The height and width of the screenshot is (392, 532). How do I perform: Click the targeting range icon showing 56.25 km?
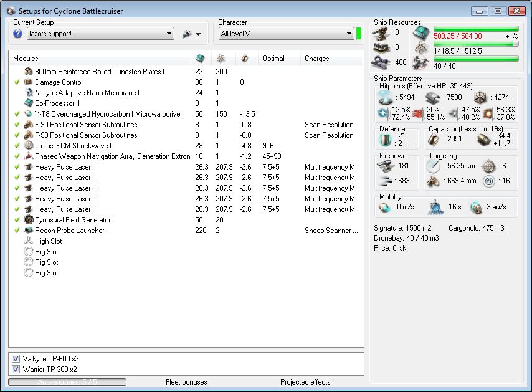434,166
